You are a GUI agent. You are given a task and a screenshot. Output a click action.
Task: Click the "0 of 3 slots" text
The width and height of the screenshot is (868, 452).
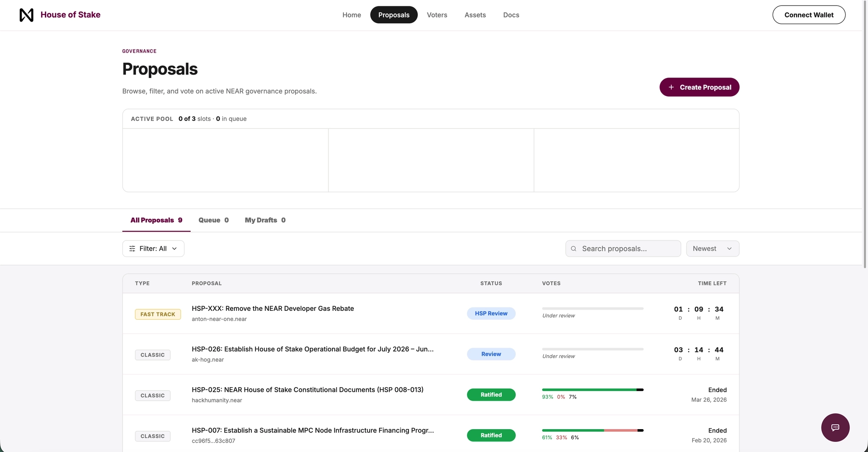(x=195, y=119)
